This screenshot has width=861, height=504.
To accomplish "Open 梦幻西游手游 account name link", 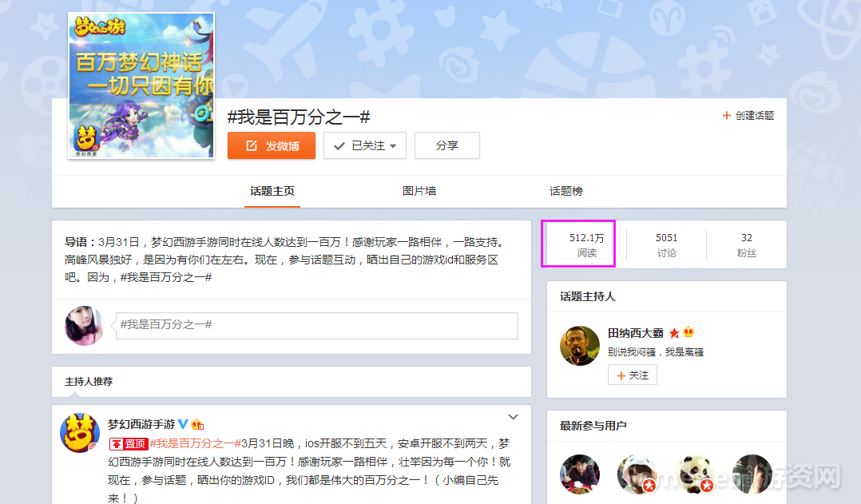I will click(x=141, y=424).
